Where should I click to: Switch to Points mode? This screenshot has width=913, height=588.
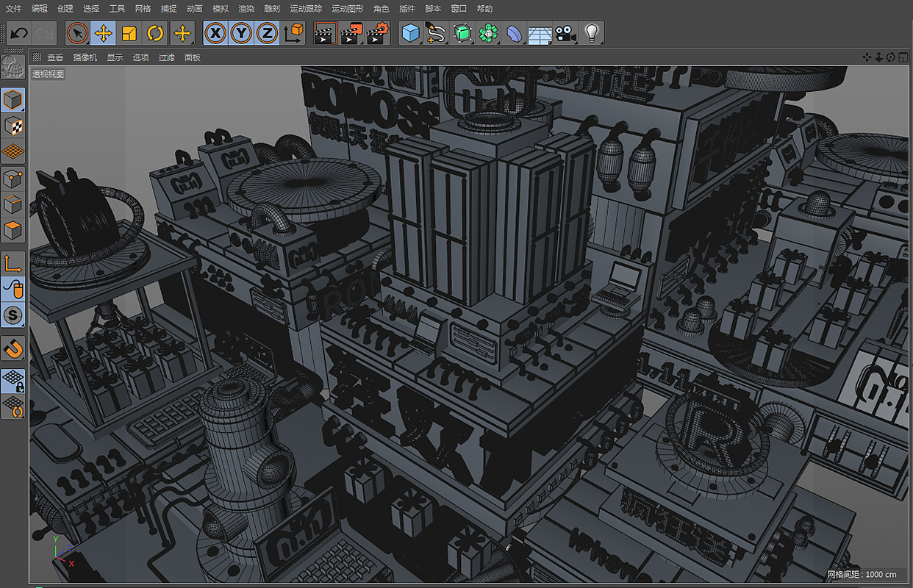[x=12, y=178]
